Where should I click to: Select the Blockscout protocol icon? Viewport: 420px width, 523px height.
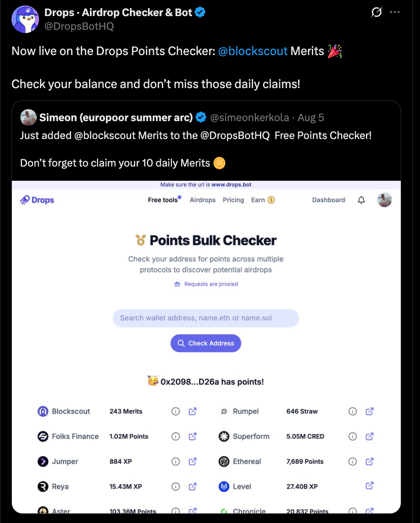44,411
